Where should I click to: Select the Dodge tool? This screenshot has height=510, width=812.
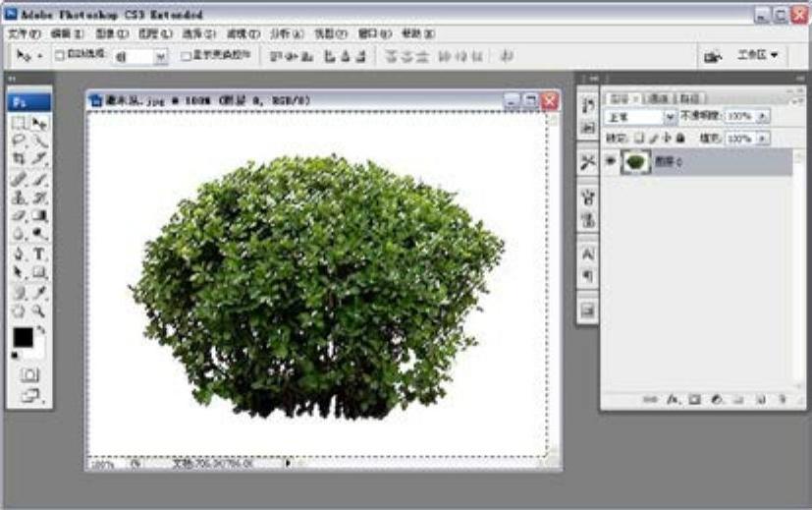coord(39,233)
